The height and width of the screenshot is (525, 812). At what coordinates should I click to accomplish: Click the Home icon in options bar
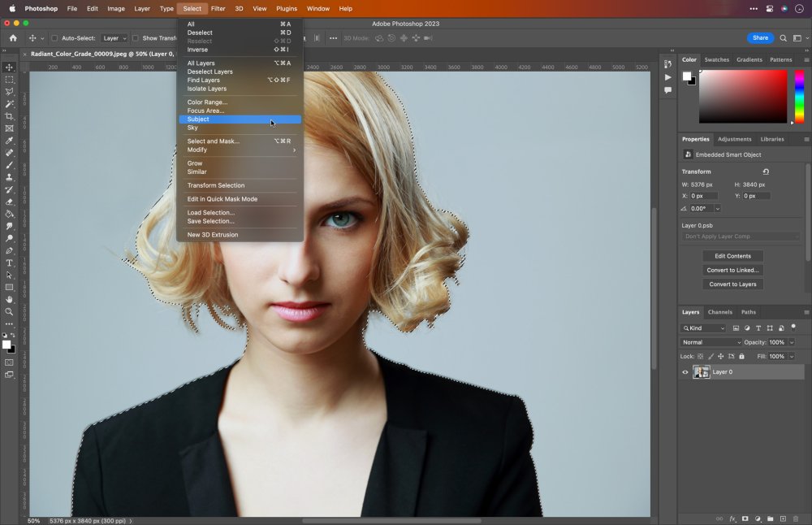point(13,38)
